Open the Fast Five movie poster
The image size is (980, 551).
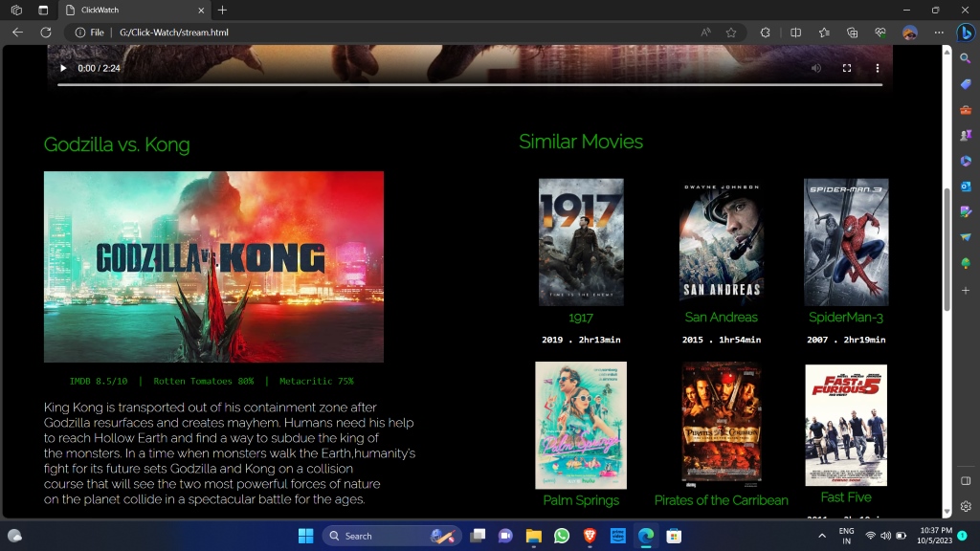(846, 426)
